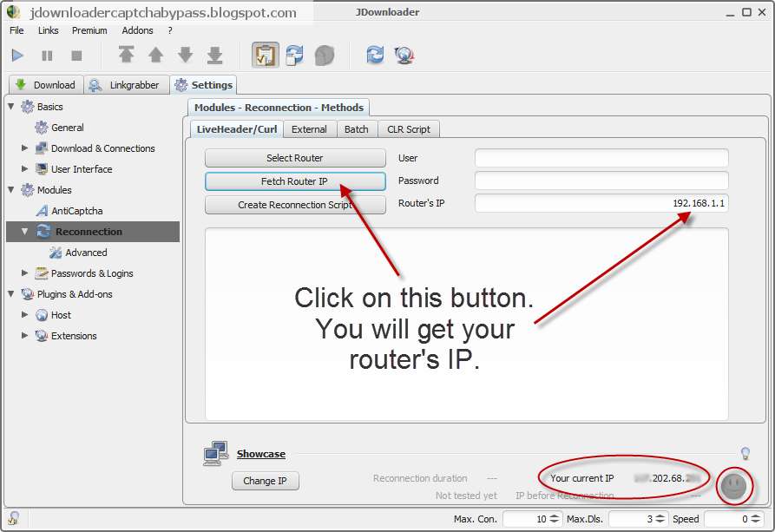Open the Premium menu
Image resolution: width=775 pixels, height=532 pixels.
89,30
